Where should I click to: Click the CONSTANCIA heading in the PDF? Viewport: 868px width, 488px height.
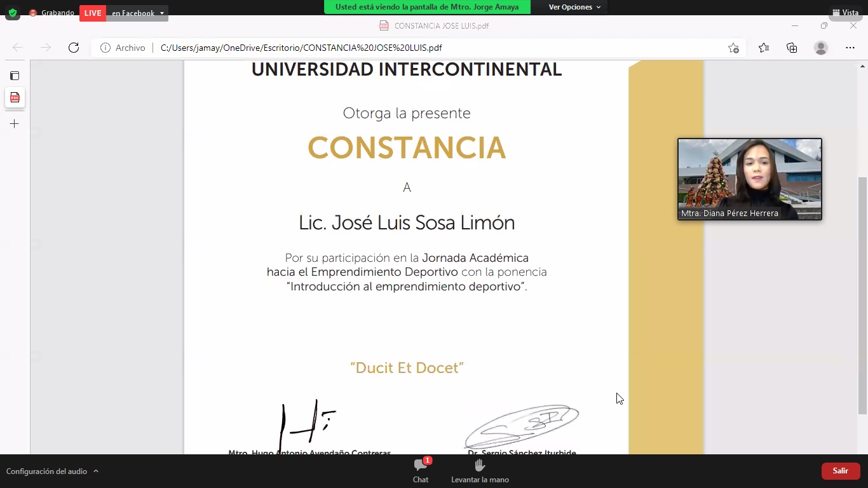pyautogui.click(x=407, y=148)
